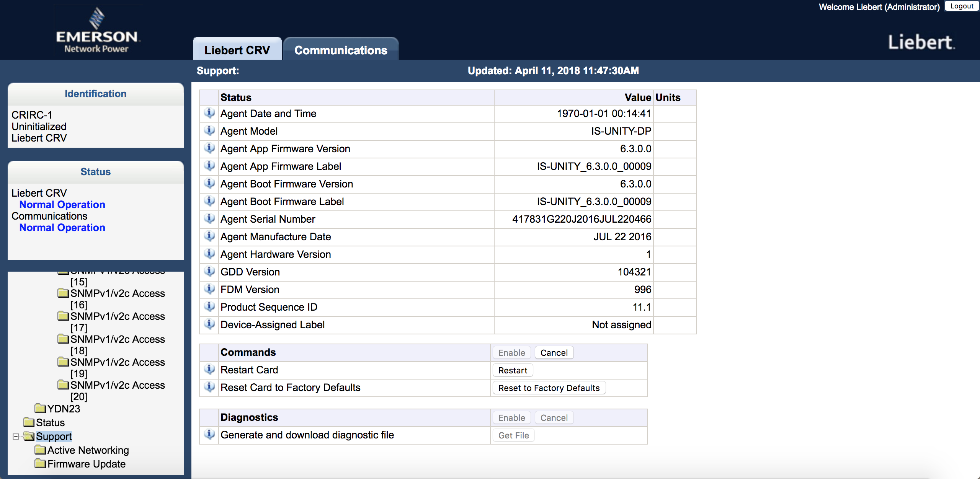Switch to the Liebert CRV tab

(x=237, y=50)
